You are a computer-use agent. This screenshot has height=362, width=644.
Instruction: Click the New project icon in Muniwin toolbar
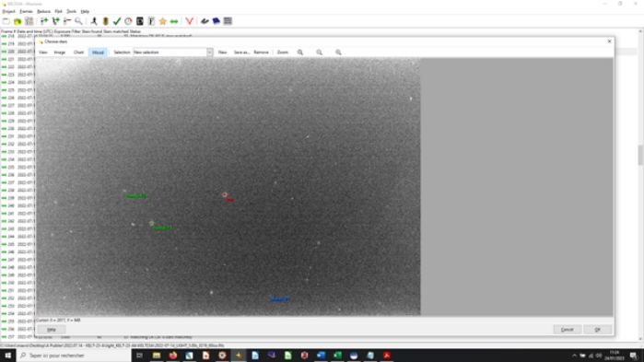tap(6, 21)
